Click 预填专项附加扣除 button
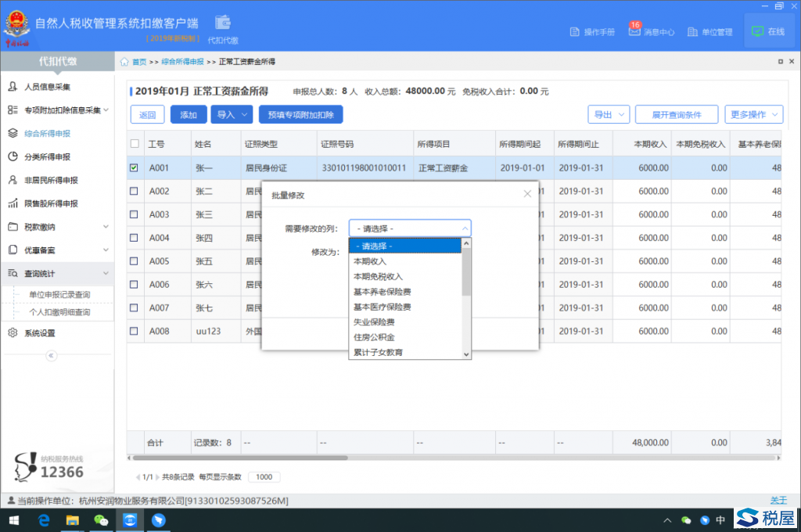The image size is (801, 532). pos(301,114)
